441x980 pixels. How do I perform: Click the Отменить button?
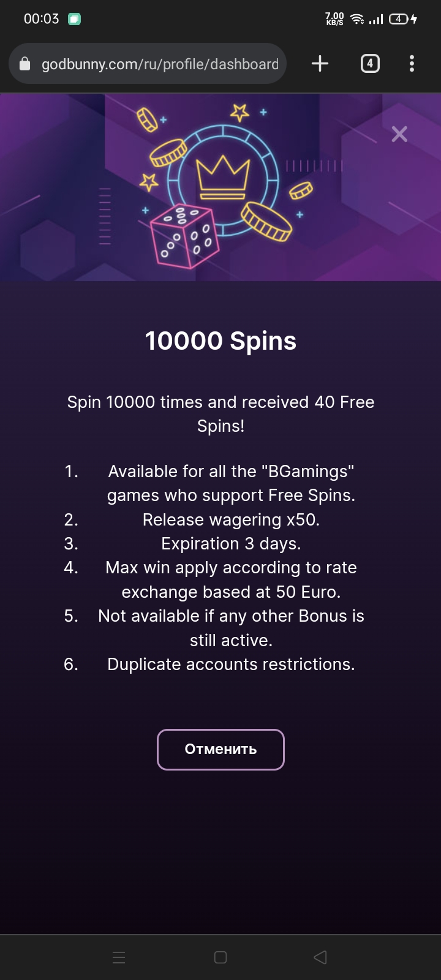click(221, 749)
